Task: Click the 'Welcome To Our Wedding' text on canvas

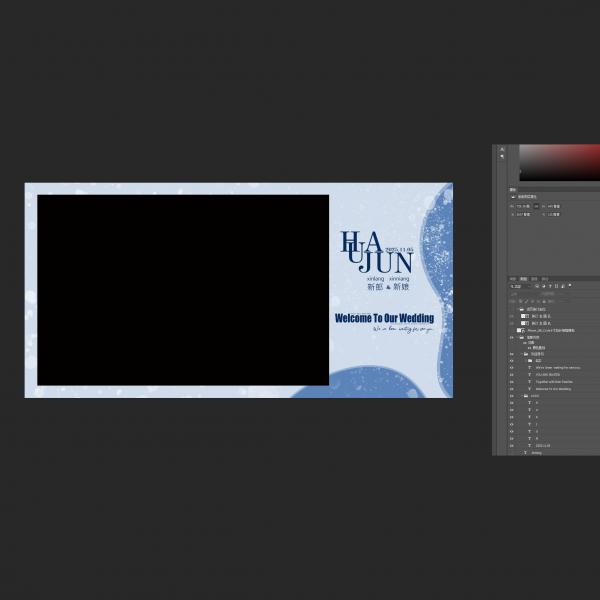Action: (x=384, y=318)
